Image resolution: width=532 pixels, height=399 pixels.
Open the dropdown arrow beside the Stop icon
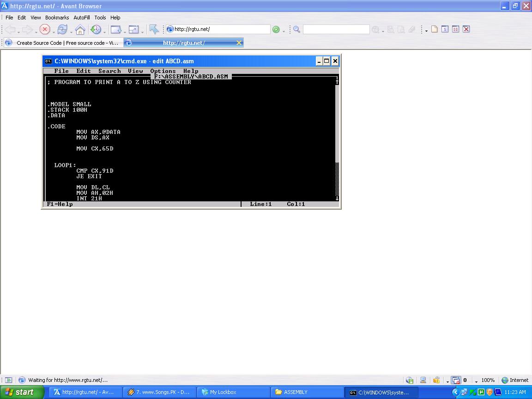click(x=53, y=32)
